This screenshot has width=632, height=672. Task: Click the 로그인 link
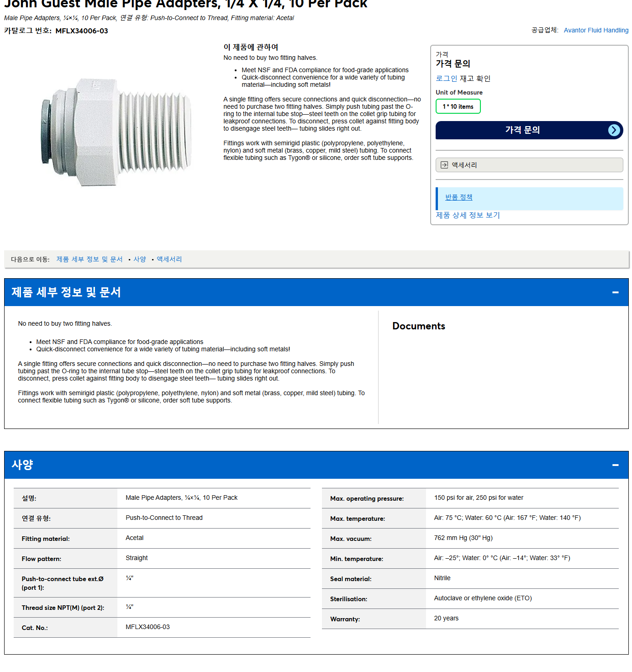(x=446, y=79)
